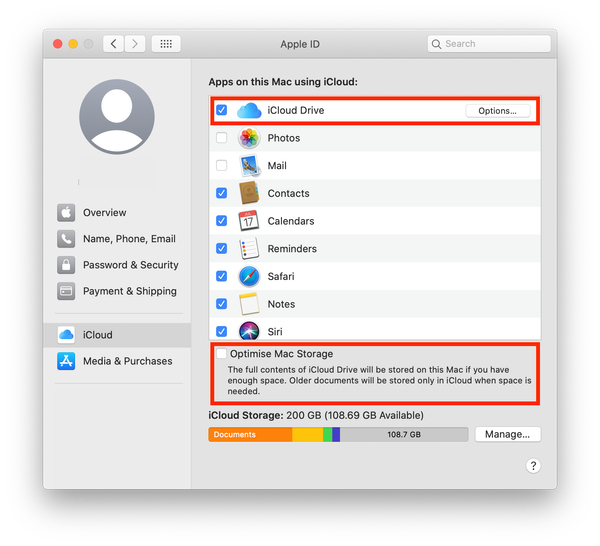600x546 pixels.
Task: Click the iCloud sidebar cloud icon
Action: pyautogui.click(x=66, y=335)
